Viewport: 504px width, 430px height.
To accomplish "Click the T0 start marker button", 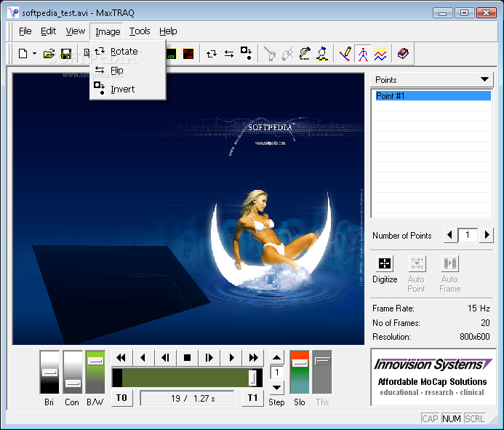I will point(121,398).
